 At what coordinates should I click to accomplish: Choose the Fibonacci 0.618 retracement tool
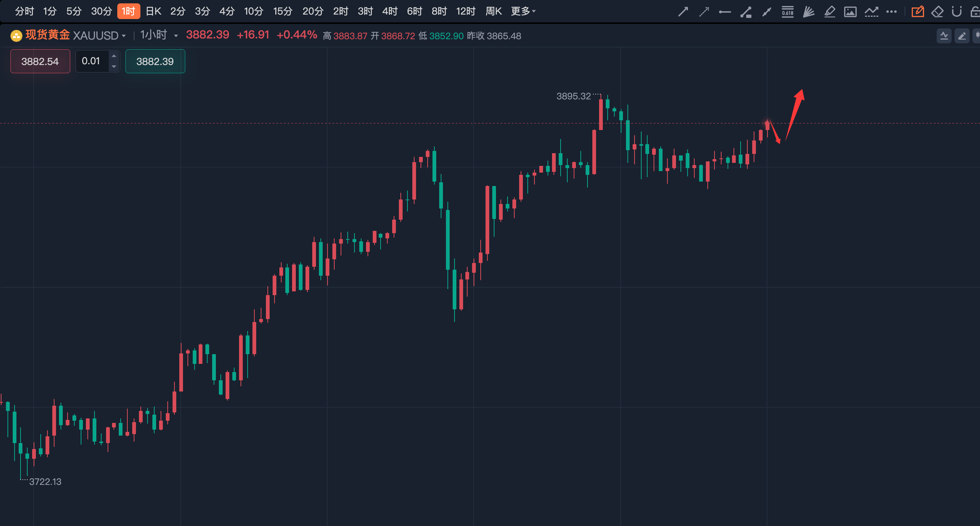[788, 12]
